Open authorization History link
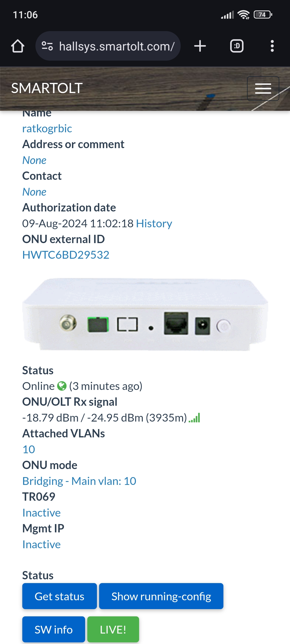 pyautogui.click(x=154, y=224)
